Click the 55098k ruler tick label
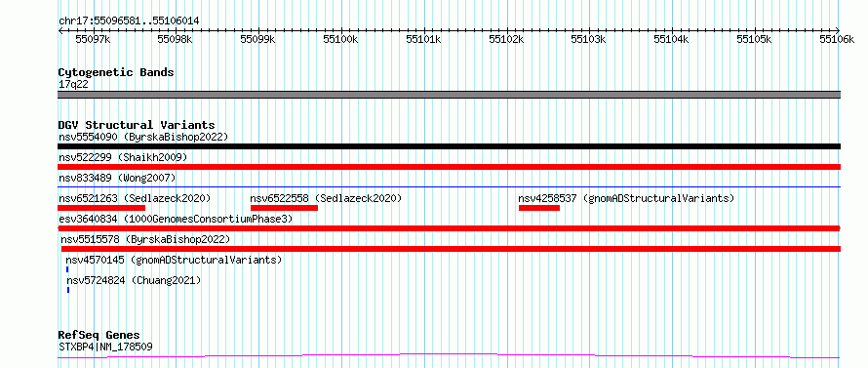 (175, 39)
